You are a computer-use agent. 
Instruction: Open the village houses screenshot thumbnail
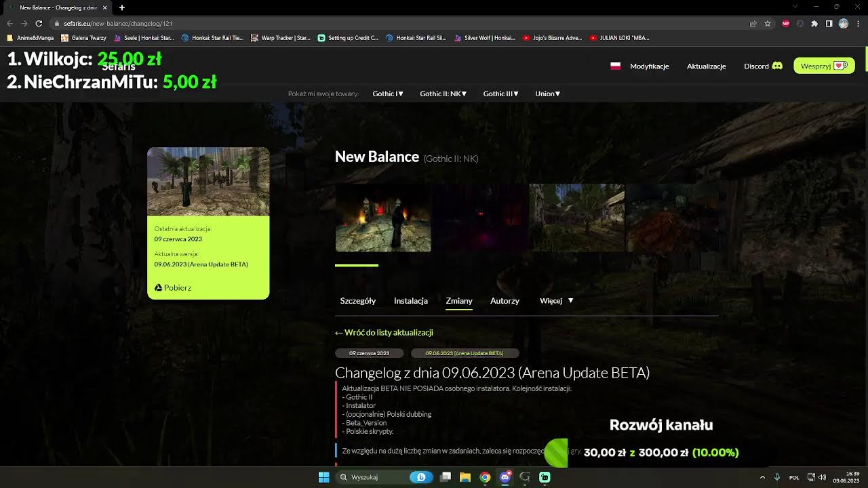[577, 218]
